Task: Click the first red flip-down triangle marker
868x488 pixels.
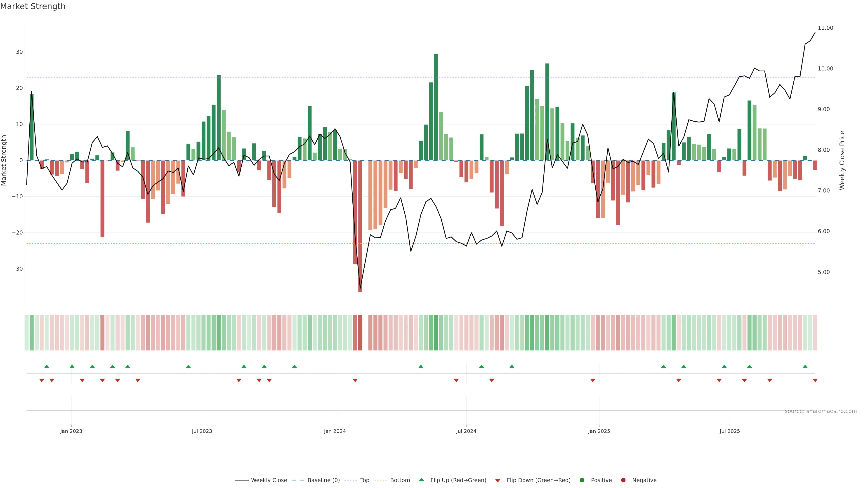Action: tap(42, 380)
